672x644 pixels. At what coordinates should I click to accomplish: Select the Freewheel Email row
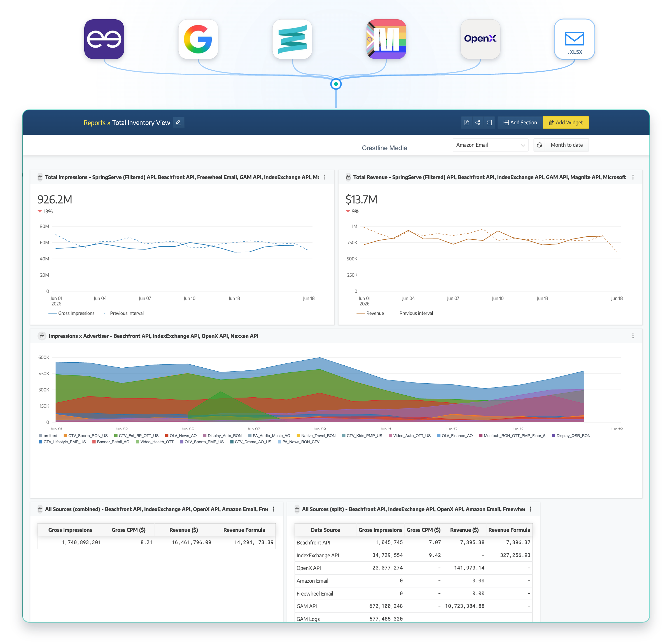click(x=414, y=594)
